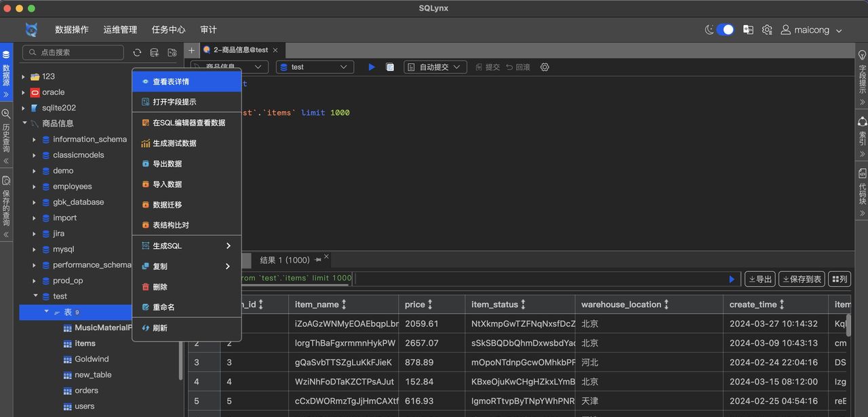This screenshot has height=417, width=868.
Task: Click the 点击搜索 search field
Action: pos(73,52)
